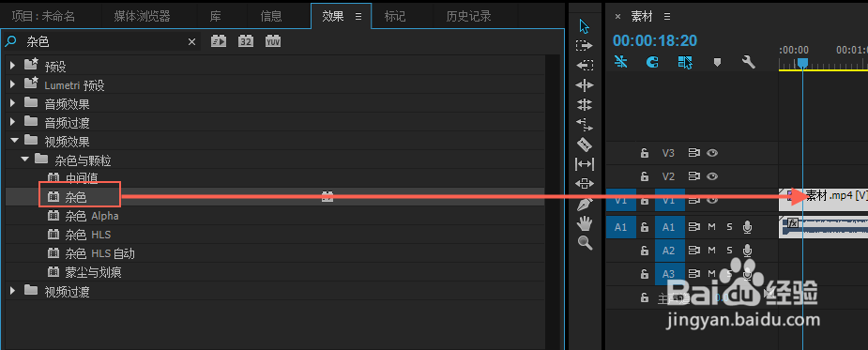Mute track A1
The width and height of the screenshot is (868, 350).
(712, 226)
